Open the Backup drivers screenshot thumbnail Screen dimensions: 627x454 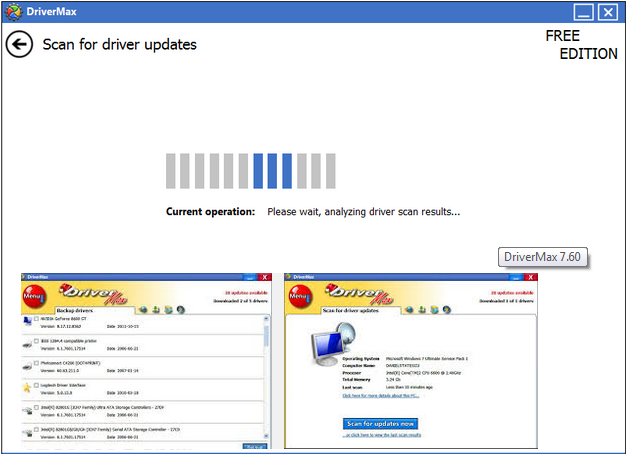[x=146, y=361]
